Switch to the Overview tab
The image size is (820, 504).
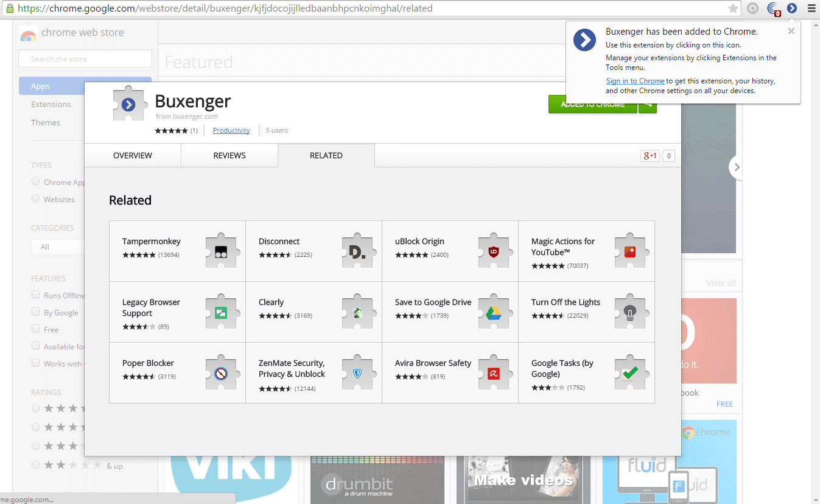[133, 155]
